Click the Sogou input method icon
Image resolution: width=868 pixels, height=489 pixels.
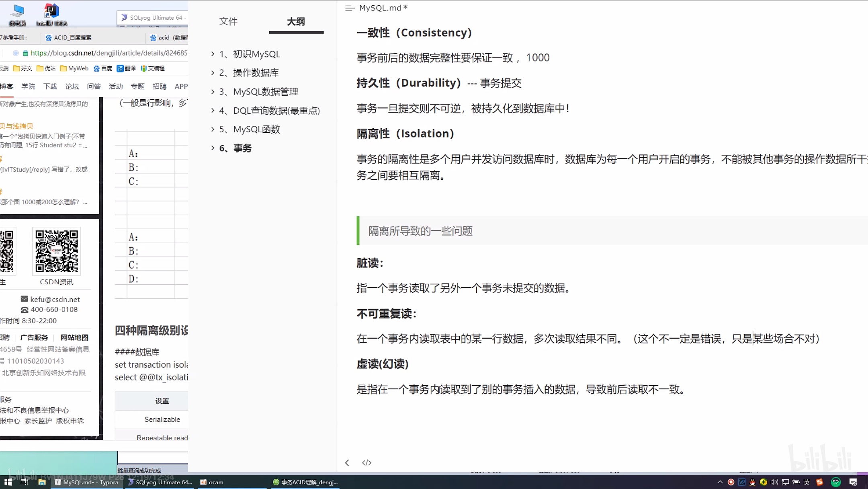tap(819, 482)
